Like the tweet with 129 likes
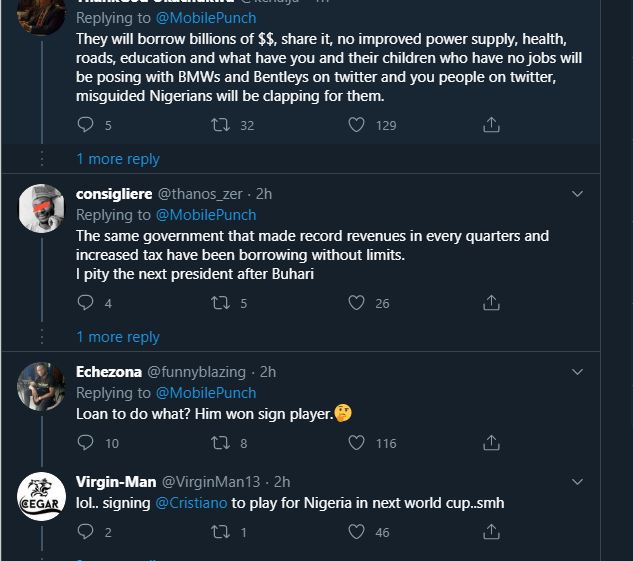The image size is (633, 561). click(x=356, y=125)
